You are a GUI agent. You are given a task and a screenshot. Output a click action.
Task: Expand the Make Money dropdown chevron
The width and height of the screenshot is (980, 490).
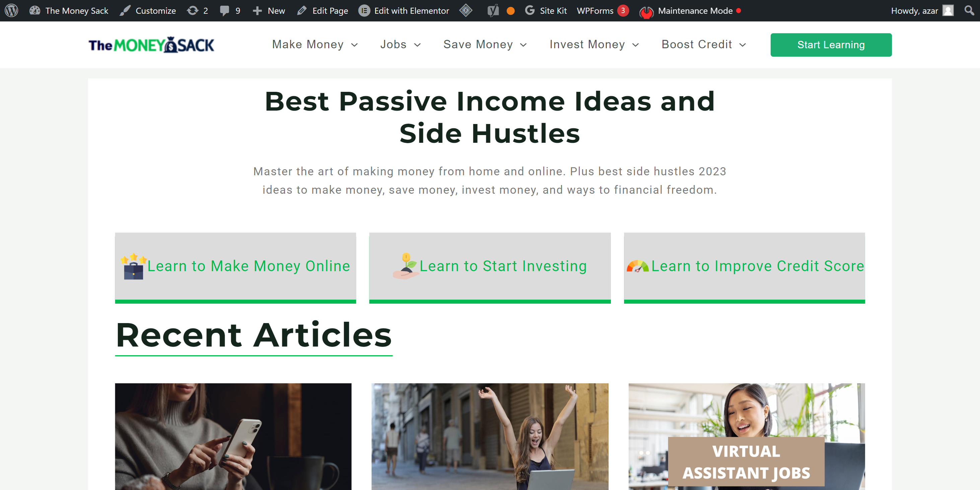click(x=354, y=45)
